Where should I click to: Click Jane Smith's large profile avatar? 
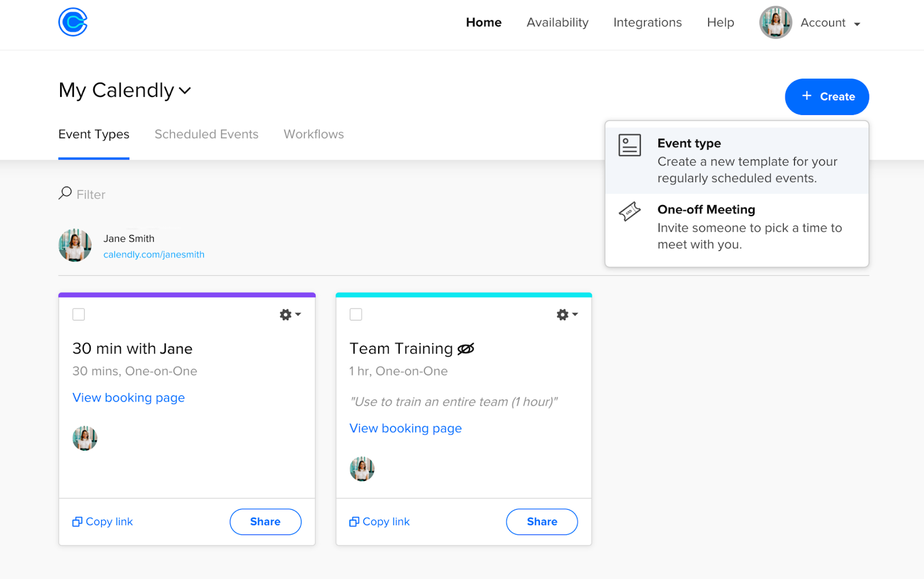75,246
